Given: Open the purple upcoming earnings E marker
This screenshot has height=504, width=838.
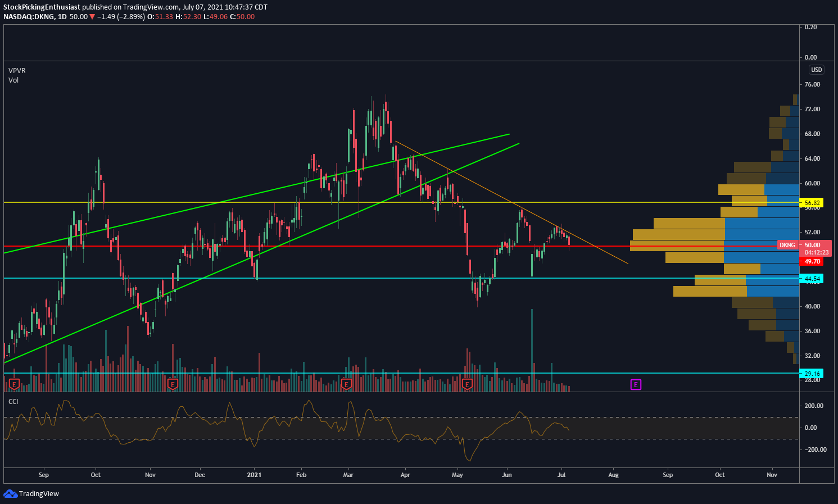Looking at the screenshot, I should 636,384.
